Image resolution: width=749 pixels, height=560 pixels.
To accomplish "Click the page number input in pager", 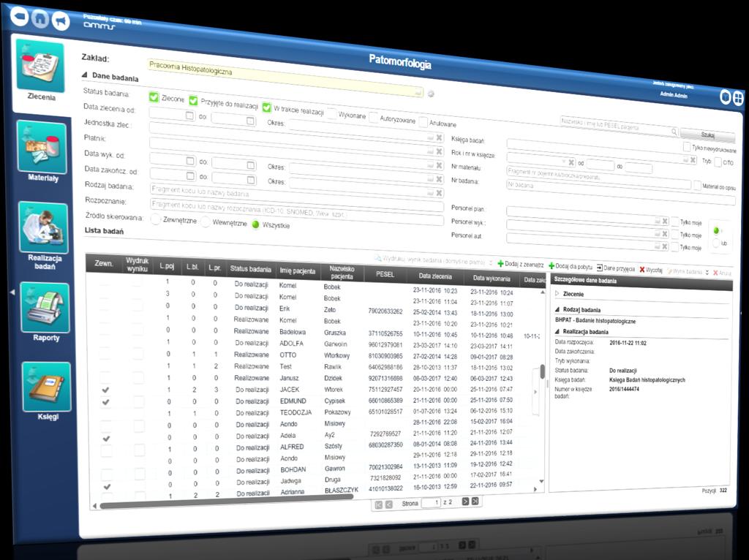I will pos(430,503).
